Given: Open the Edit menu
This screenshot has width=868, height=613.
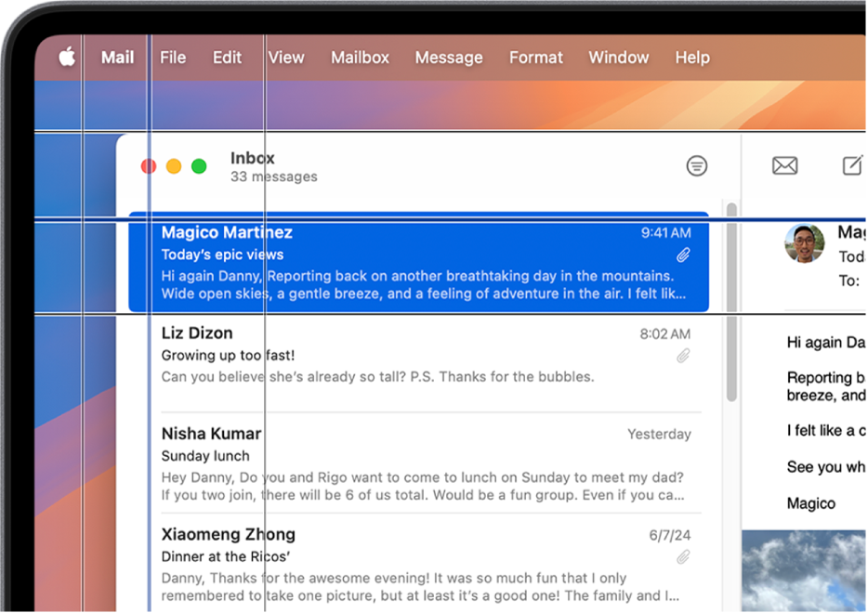Looking at the screenshot, I should point(227,58).
